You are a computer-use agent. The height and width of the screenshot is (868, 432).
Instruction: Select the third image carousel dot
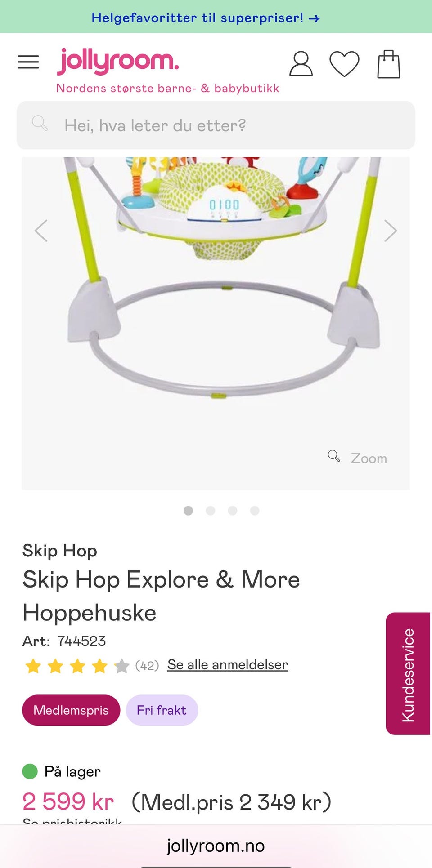(232, 511)
